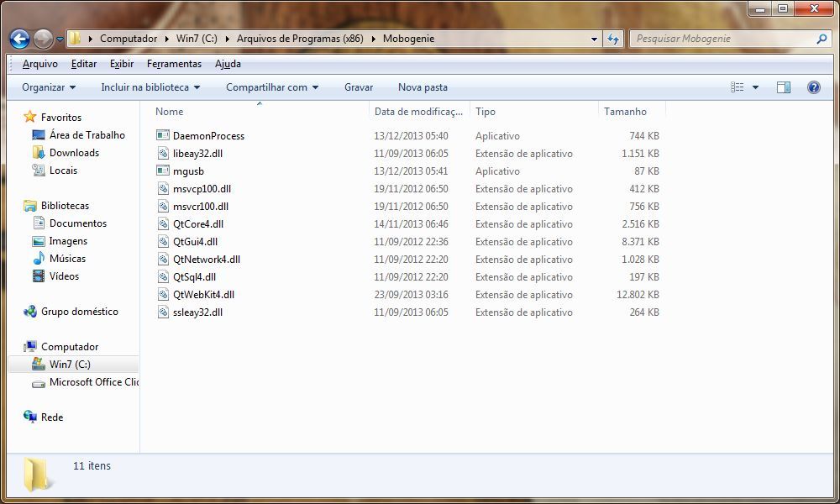Expand breadcrumb arrow after Win7 (C:)

point(227,39)
